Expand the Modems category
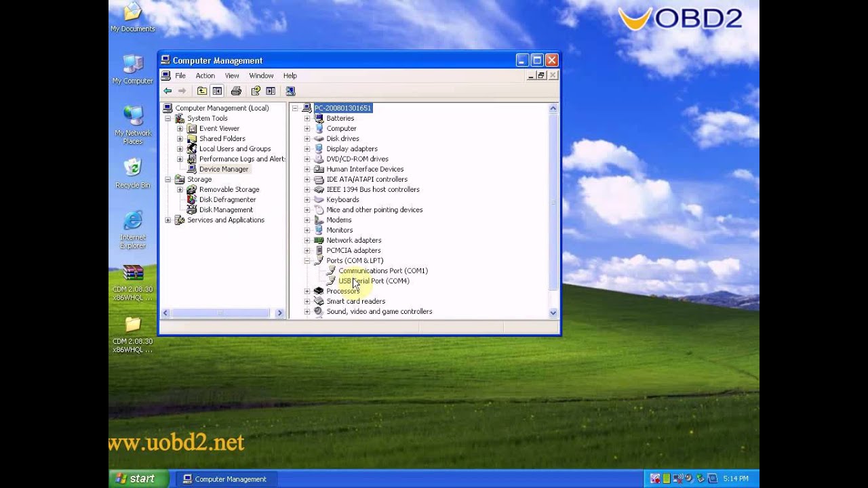The width and height of the screenshot is (868, 488). pos(307,220)
